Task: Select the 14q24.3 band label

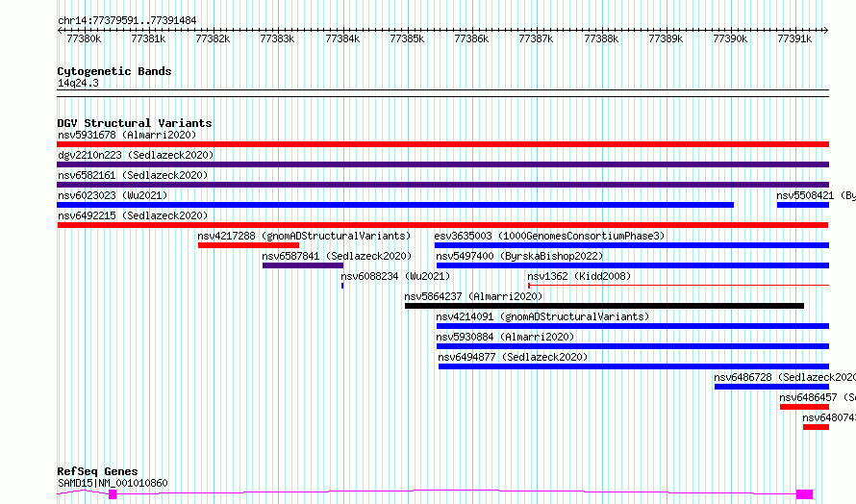Action: [78, 84]
